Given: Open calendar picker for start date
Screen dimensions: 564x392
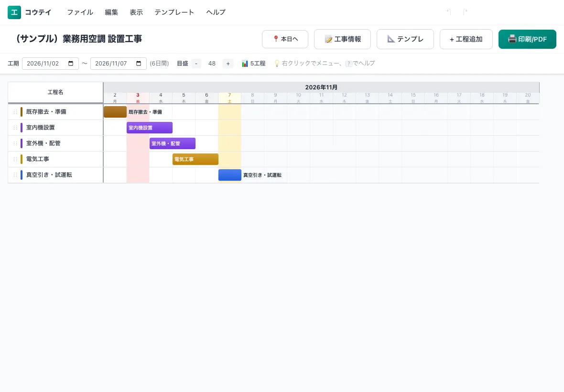Looking at the screenshot, I should coord(71,63).
